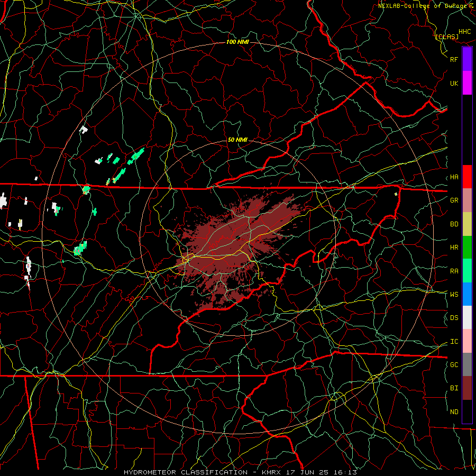Pick the light pink IC legend swatch
Image resolution: width=476 pixels, height=476 pixels.
(x=467, y=341)
